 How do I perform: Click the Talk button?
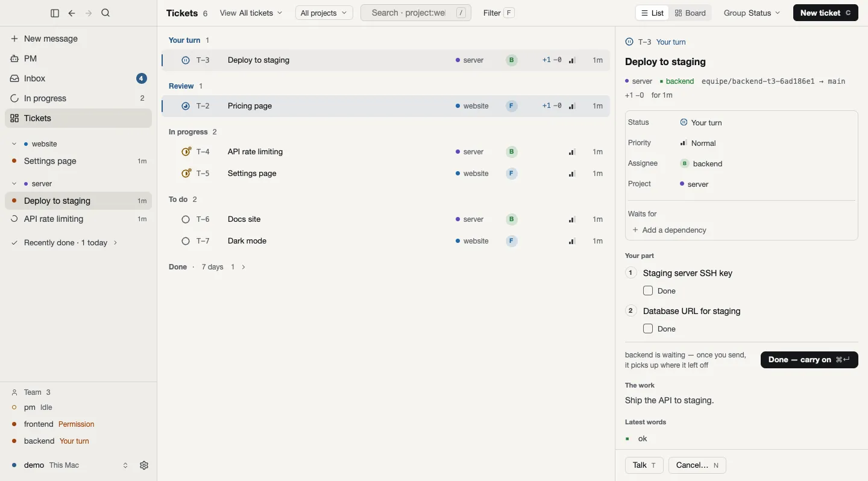click(x=644, y=465)
